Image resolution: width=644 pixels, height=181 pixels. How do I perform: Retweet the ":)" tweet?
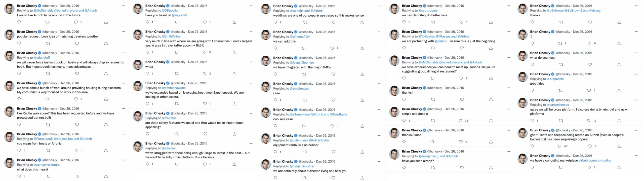point(560,43)
